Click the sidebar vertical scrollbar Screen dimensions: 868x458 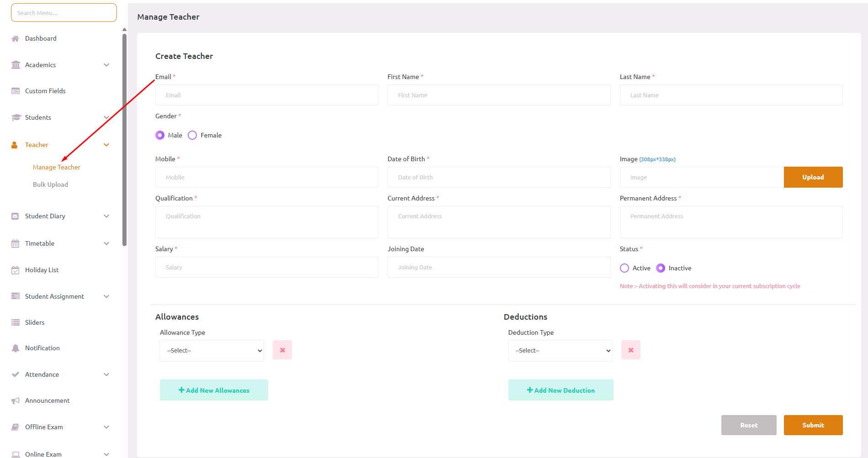pos(124,137)
